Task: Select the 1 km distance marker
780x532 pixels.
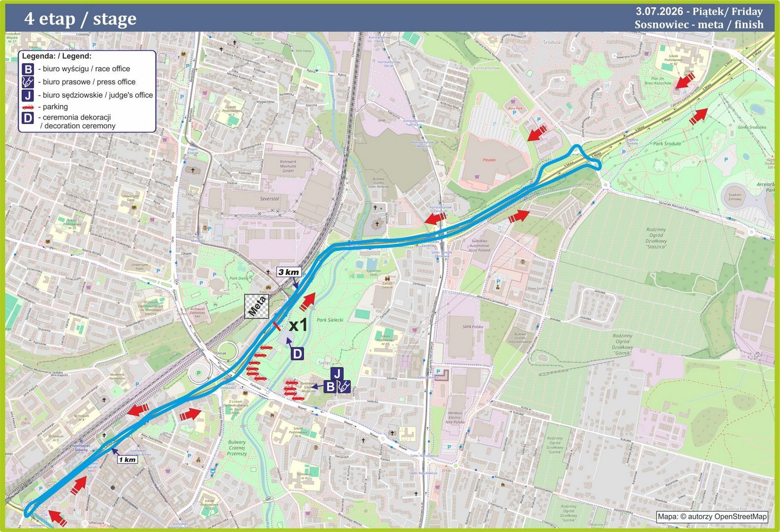Action: (x=127, y=460)
